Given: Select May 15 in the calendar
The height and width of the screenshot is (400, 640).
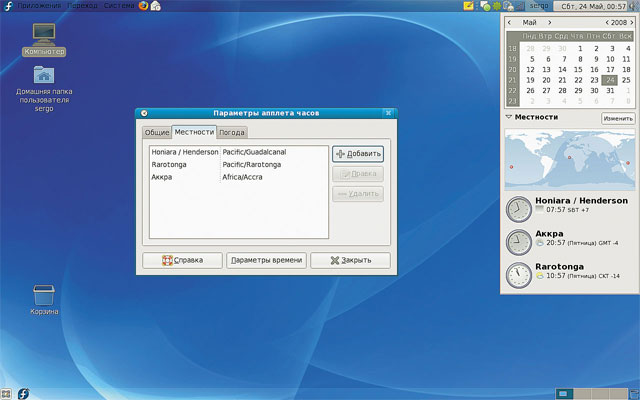Looking at the screenshot, I should [578, 69].
